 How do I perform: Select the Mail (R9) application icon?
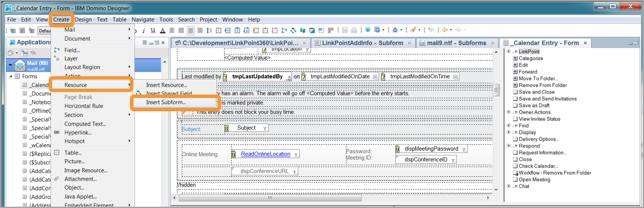(x=20, y=65)
